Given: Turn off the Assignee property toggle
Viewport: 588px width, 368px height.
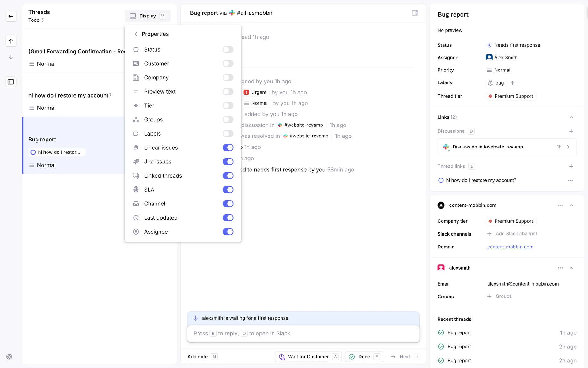Looking at the screenshot, I should (228, 232).
